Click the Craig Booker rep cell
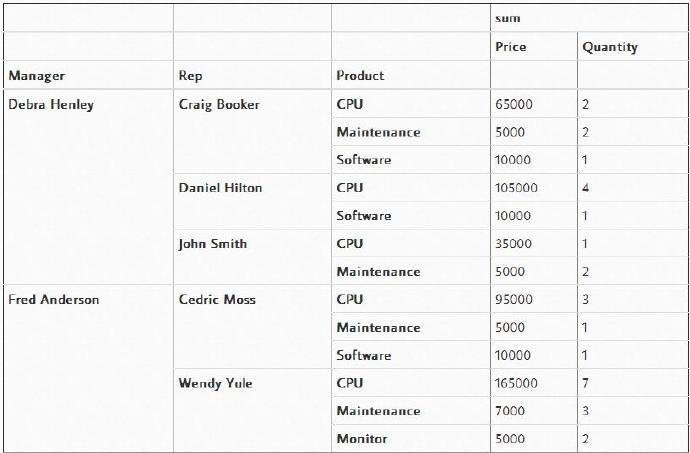The width and height of the screenshot is (690, 453). [219, 104]
